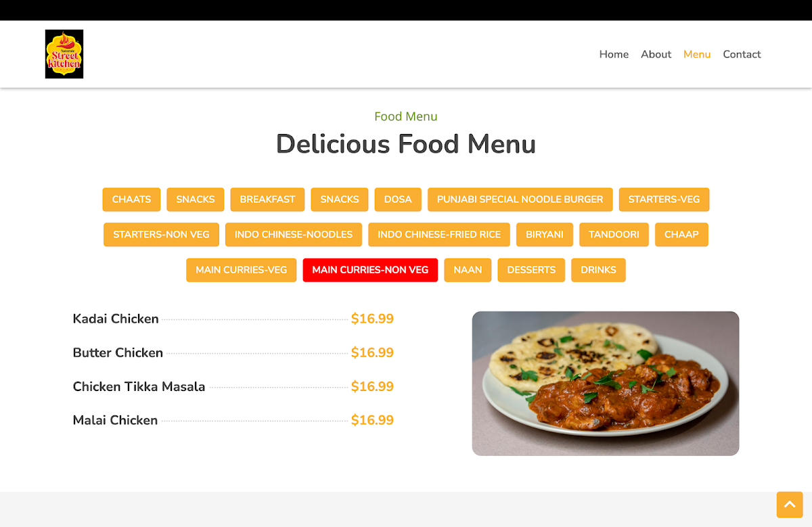Select the Chaap tab
Image resolution: width=812 pixels, height=527 pixels.
click(681, 235)
